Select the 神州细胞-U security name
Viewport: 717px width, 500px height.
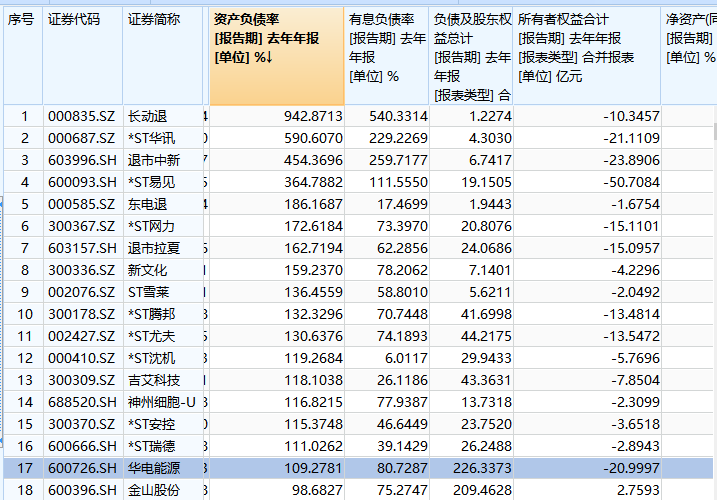pyautogui.click(x=162, y=402)
